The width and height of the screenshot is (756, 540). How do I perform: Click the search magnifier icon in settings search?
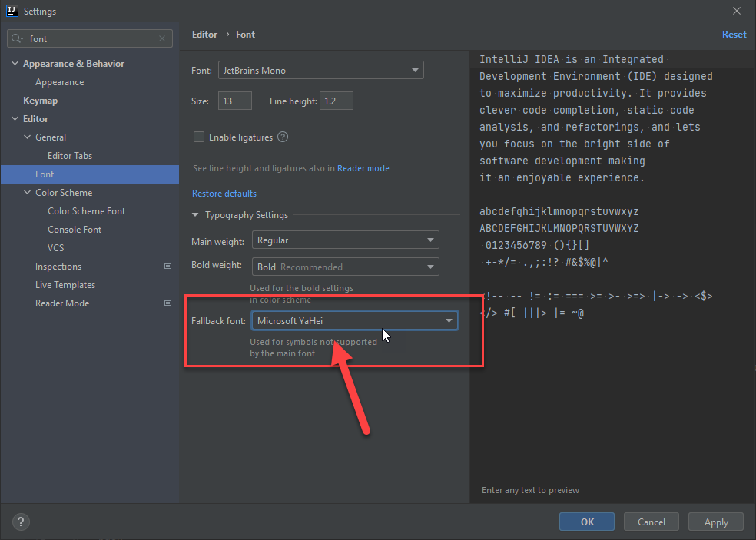tap(17, 38)
